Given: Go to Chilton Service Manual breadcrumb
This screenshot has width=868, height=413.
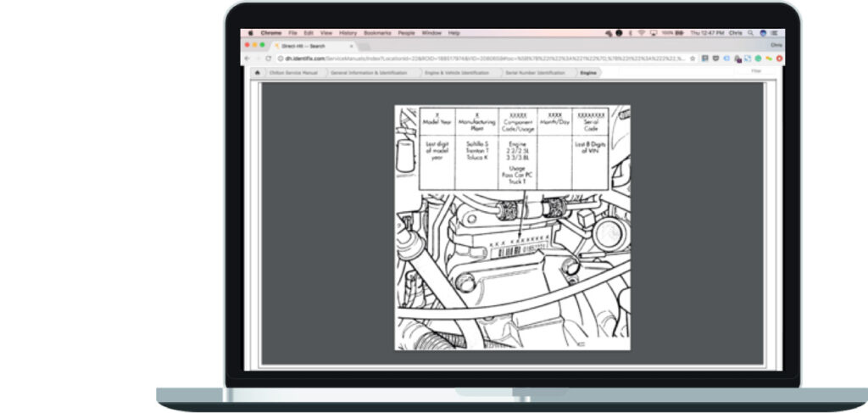Looking at the screenshot, I should pyautogui.click(x=292, y=73).
